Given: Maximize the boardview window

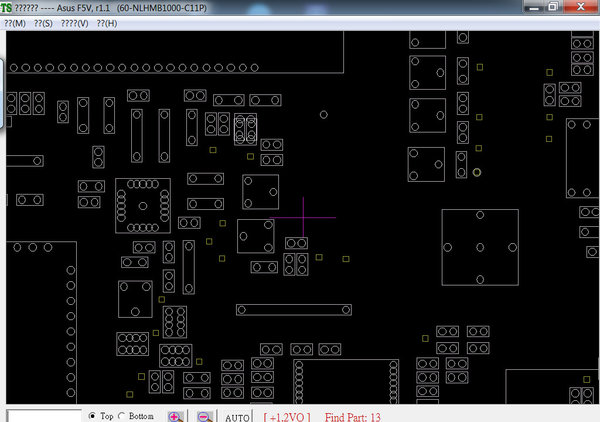Looking at the screenshot, I should tap(553, 6).
